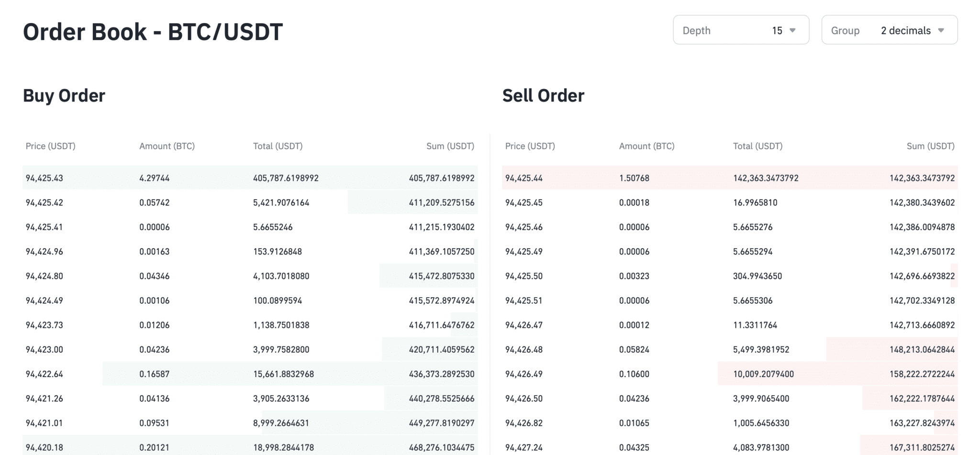Select the sell total 10,009.2079400 cell

(x=763, y=374)
